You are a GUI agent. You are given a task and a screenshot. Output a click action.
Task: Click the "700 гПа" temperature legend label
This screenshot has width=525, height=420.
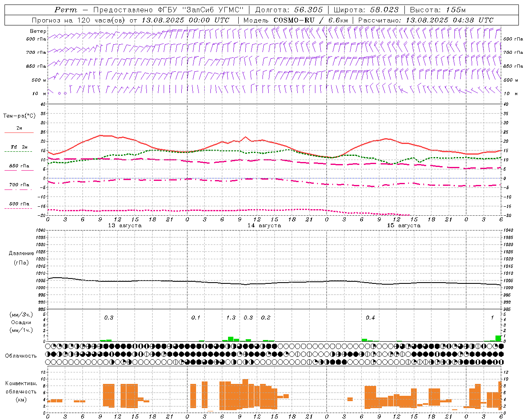[19, 185]
